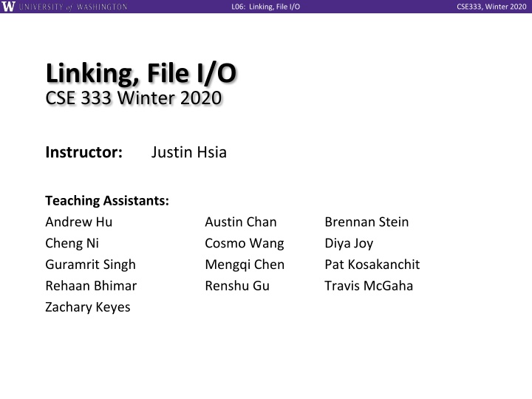
Task: Select the name 'Cheng Ni'
Action: (72, 244)
